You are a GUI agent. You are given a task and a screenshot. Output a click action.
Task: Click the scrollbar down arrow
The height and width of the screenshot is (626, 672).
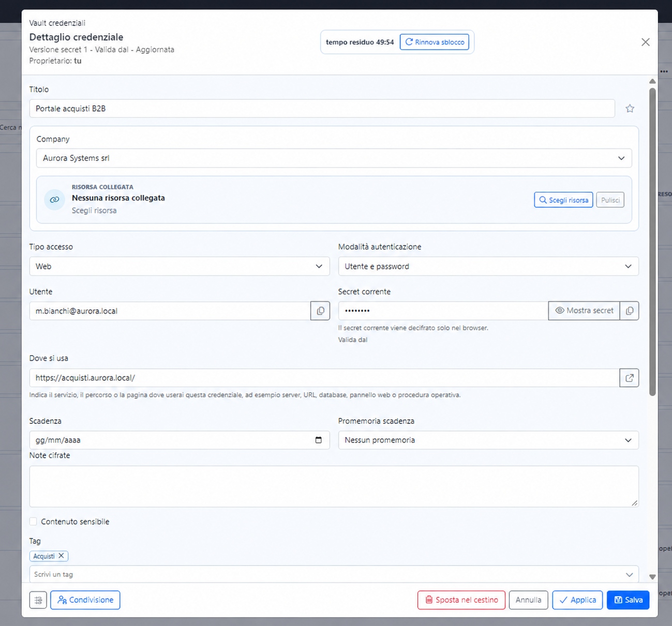click(652, 577)
